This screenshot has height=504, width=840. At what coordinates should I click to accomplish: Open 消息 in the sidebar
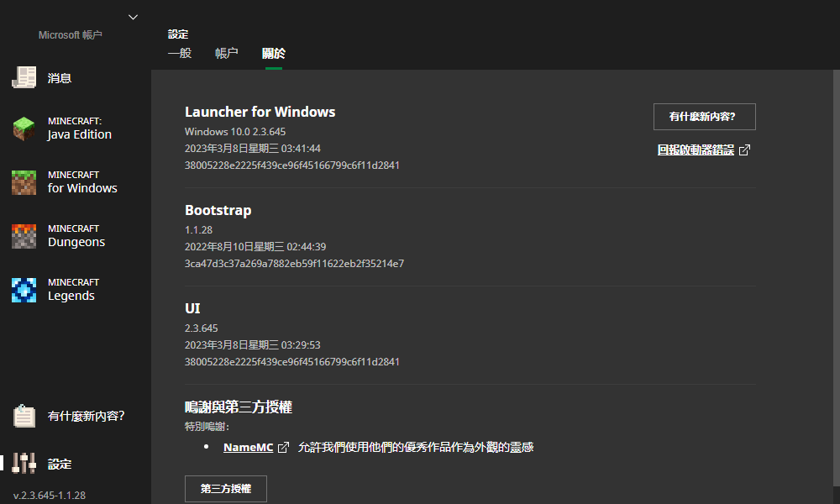point(60,78)
